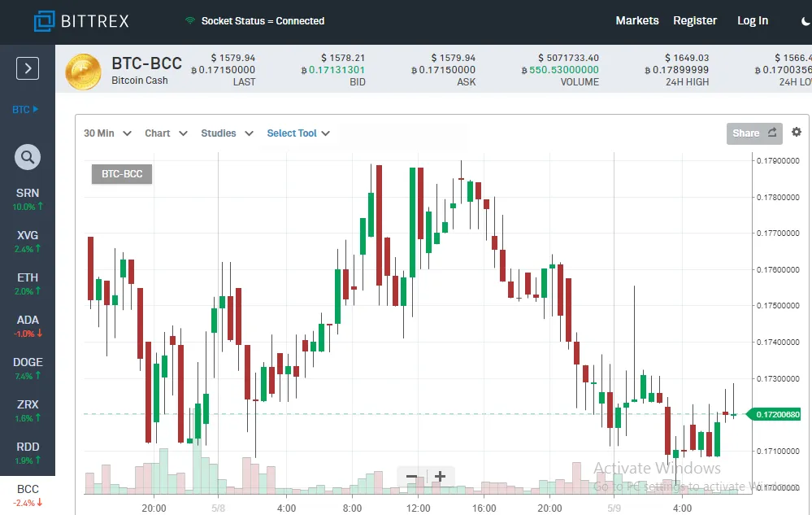The height and width of the screenshot is (515, 812).
Task: Open the Markets page
Action: (637, 20)
